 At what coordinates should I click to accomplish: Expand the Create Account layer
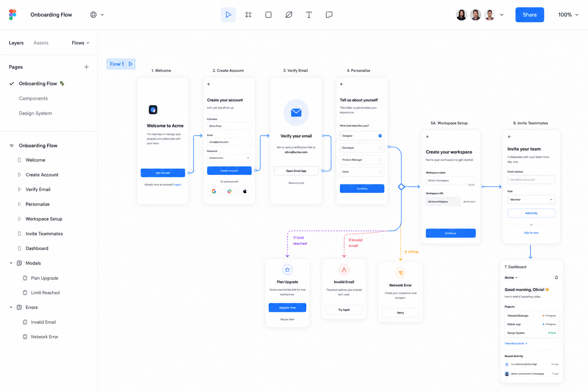point(20,175)
